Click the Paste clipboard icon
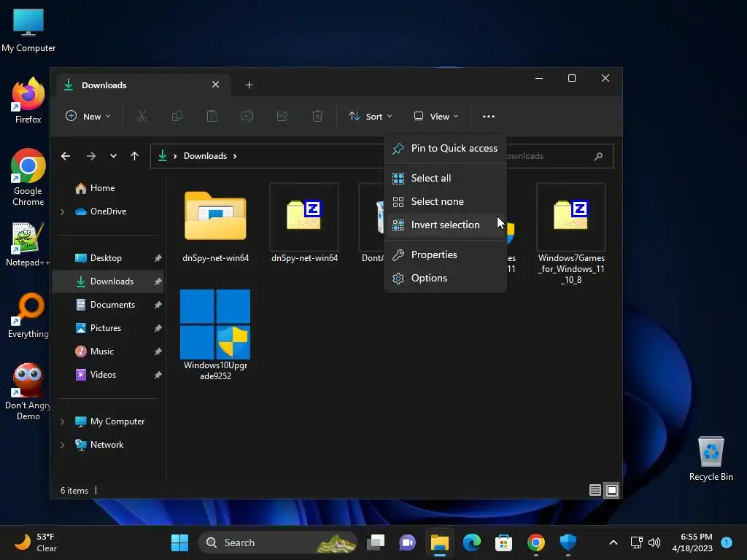Screen dimensions: 747x560 point(212,116)
